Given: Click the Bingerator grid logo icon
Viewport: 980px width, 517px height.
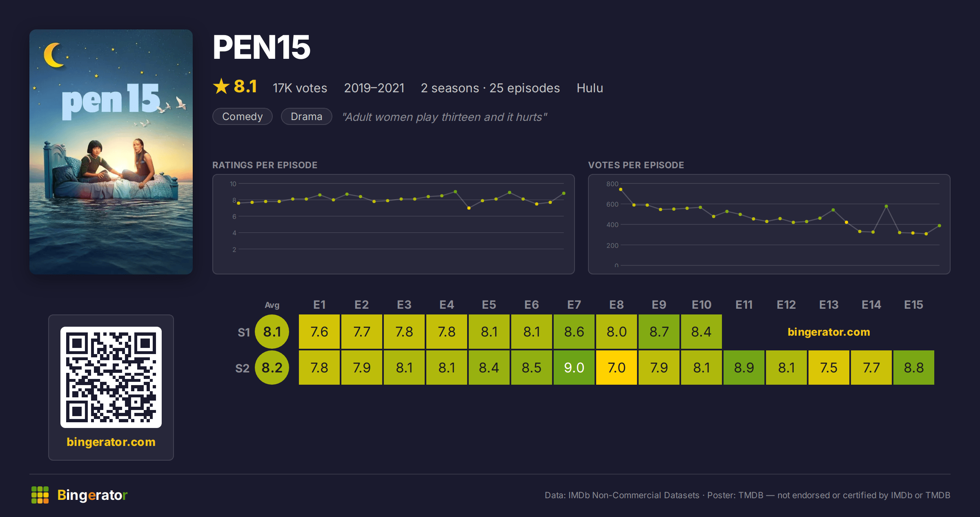Looking at the screenshot, I should [x=40, y=495].
